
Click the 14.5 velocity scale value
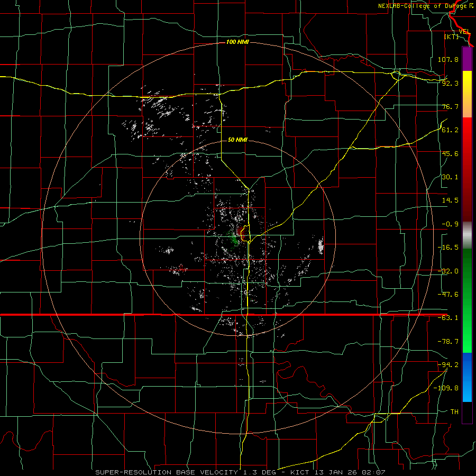click(450, 200)
